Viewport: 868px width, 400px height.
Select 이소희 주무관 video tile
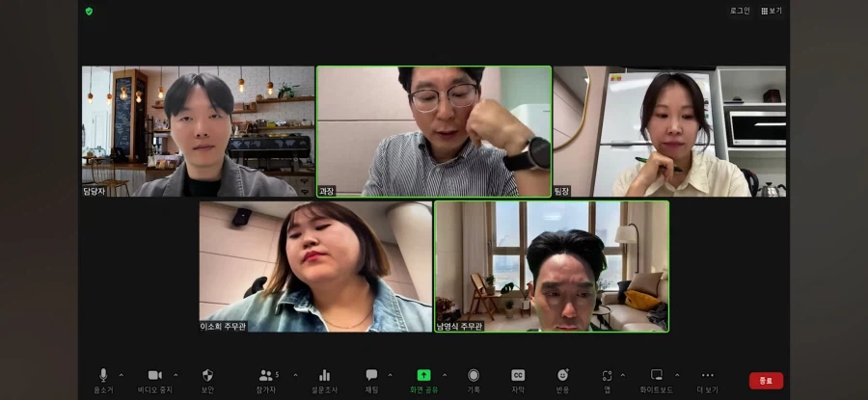click(x=315, y=267)
